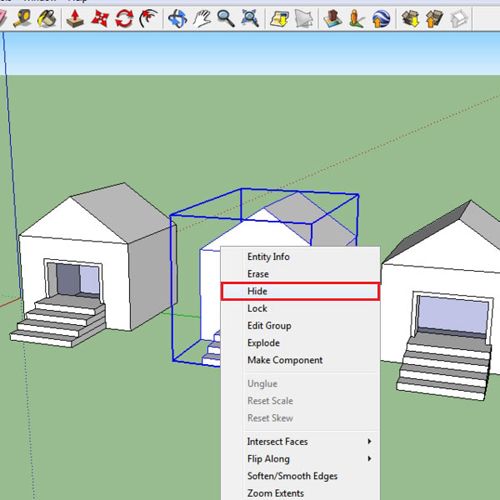Choose Hide in the context menu
This screenshot has width=500, height=500.
pyautogui.click(x=300, y=291)
